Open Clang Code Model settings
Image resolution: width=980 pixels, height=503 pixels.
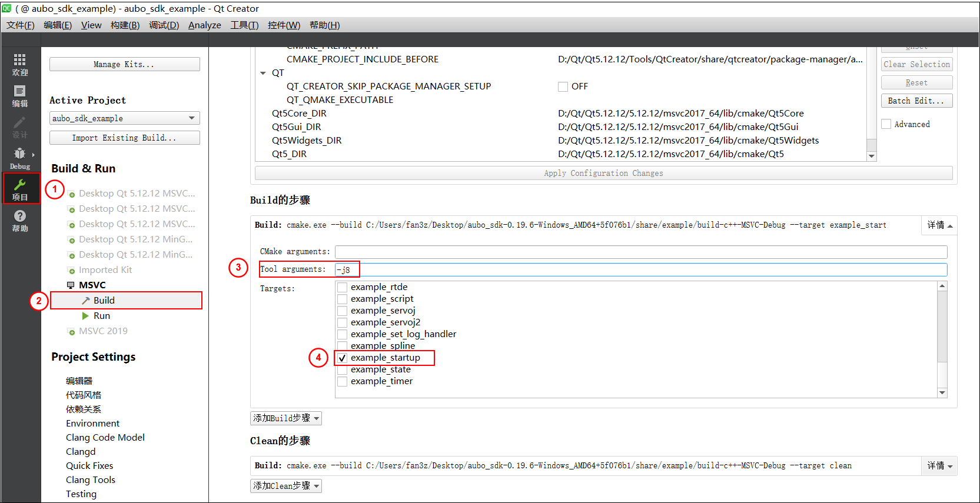pos(105,438)
